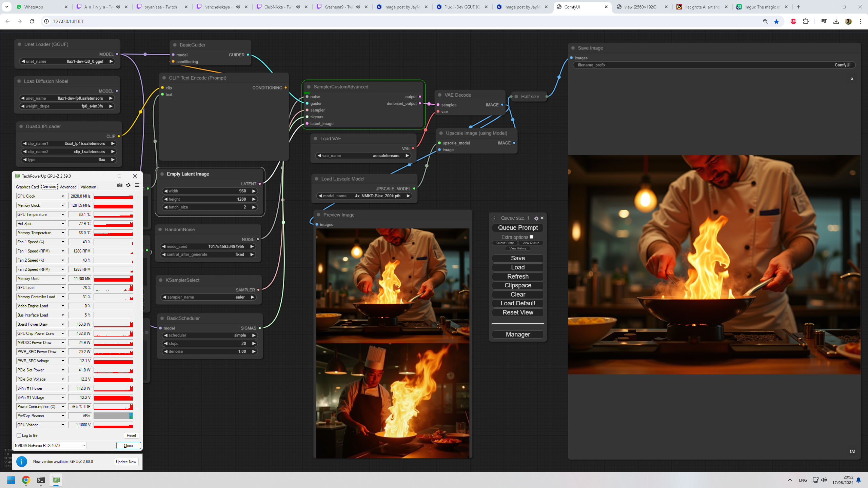The image size is (868, 488).
Task: Click the tab search chevron in browser
Action: click(x=7, y=7)
